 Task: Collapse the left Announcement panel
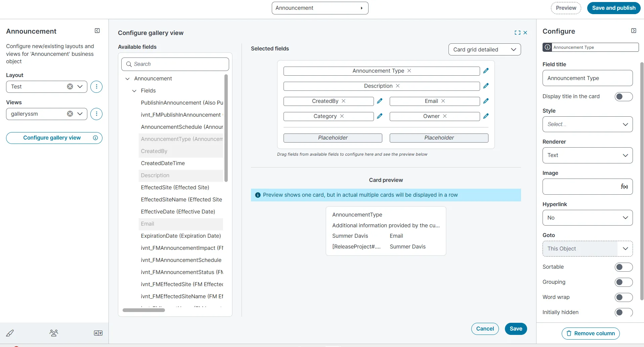(97, 31)
